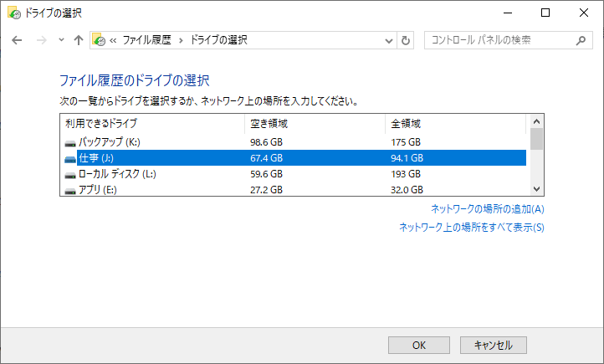The width and height of the screenshot is (604, 364).
Task: Click the OK button
Action: [419, 345]
